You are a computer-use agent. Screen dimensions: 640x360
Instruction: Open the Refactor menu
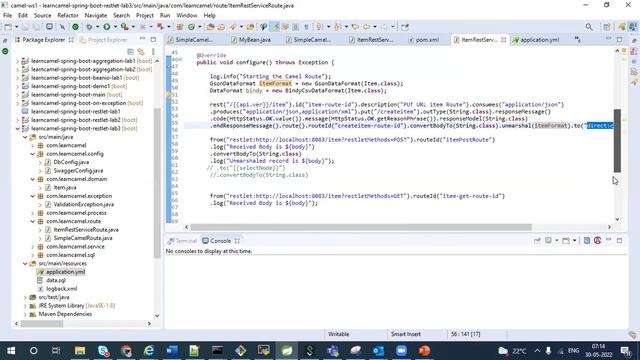[68, 15]
